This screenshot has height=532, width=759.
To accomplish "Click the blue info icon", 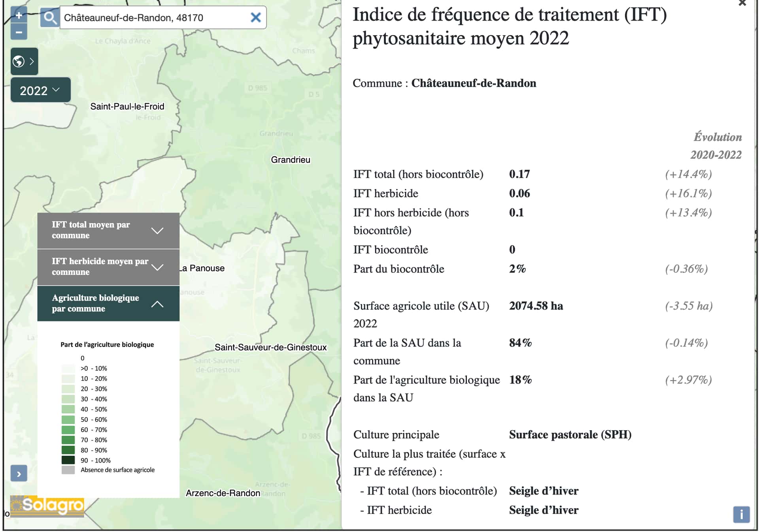I will coord(741,514).
